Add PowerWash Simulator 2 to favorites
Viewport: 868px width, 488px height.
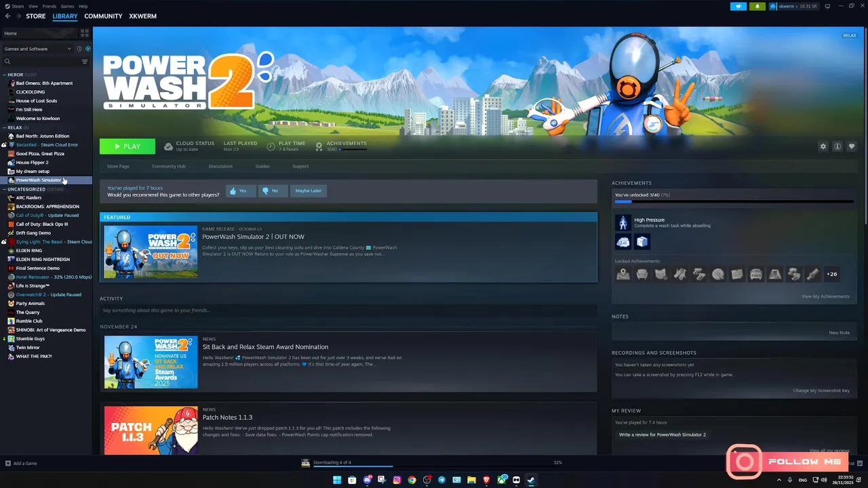(x=852, y=146)
